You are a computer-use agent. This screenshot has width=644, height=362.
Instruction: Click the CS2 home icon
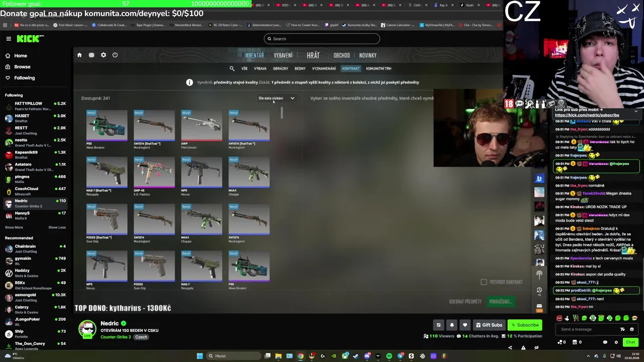79,55
